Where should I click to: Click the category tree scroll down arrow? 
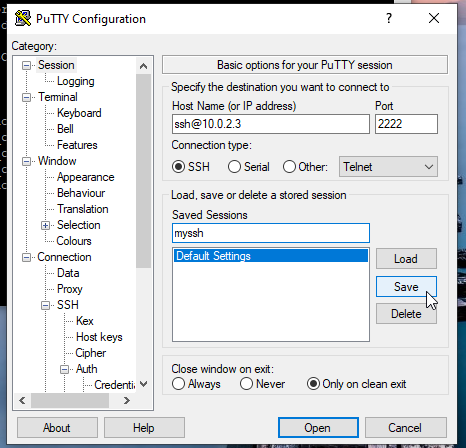click(144, 384)
